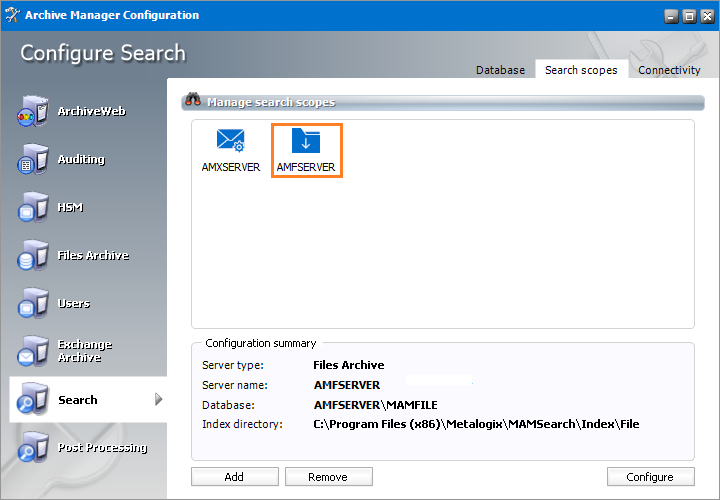Image resolution: width=720 pixels, height=500 pixels.
Task: Open the Exchange Archive sidebar icon
Action: pyautogui.click(x=33, y=351)
